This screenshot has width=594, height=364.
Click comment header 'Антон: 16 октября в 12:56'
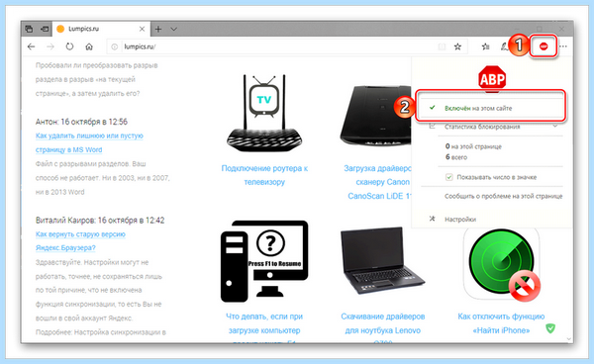pyautogui.click(x=81, y=122)
